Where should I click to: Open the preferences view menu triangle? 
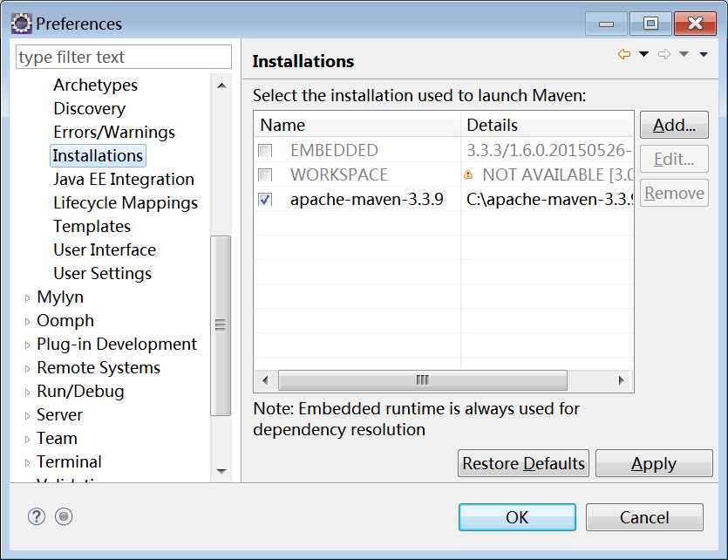pos(704,55)
